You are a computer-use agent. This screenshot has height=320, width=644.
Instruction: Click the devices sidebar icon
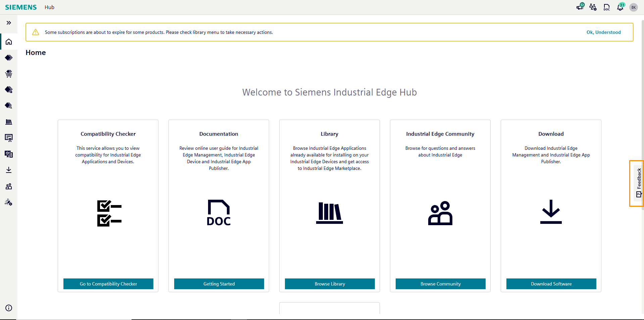pos(9,154)
